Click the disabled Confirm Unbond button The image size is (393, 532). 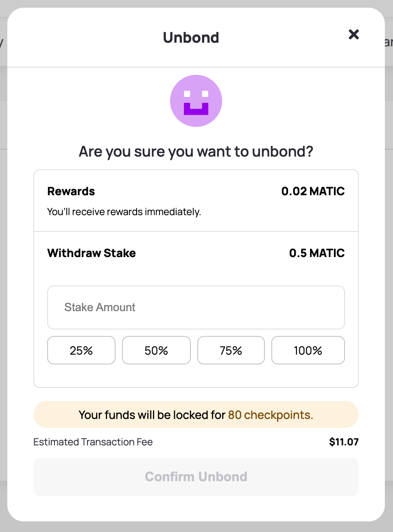(x=196, y=477)
